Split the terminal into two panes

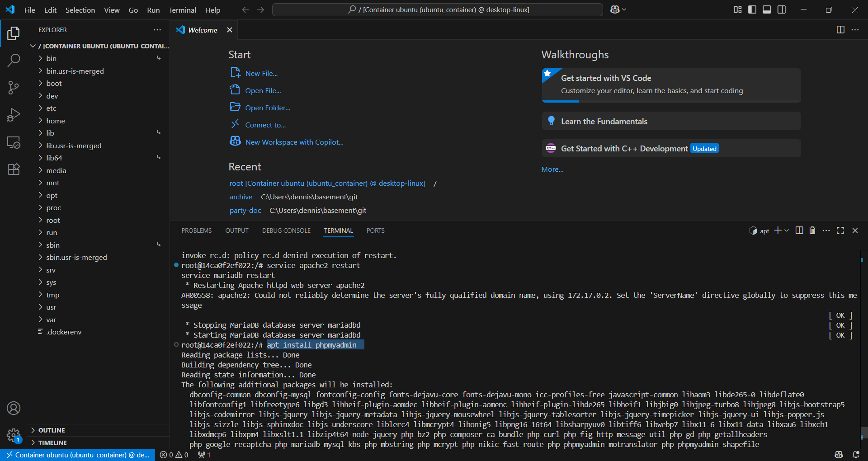click(x=799, y=230)
